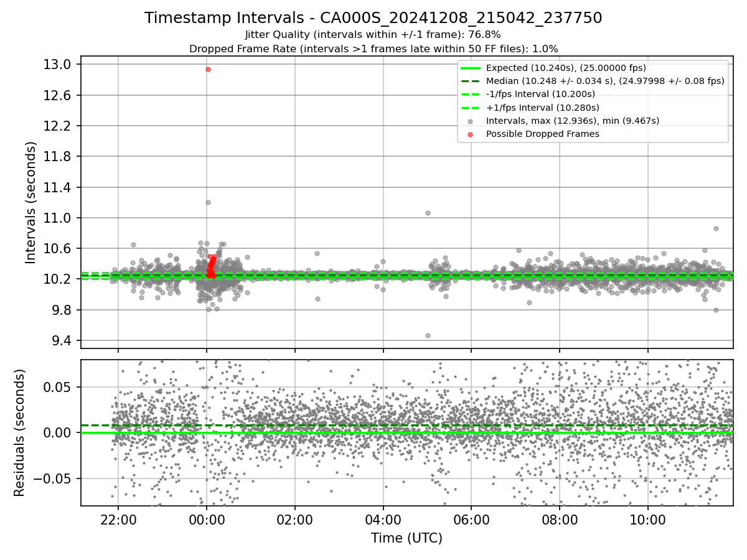Click the '10:00' x-axis tick label

(648, 519)
